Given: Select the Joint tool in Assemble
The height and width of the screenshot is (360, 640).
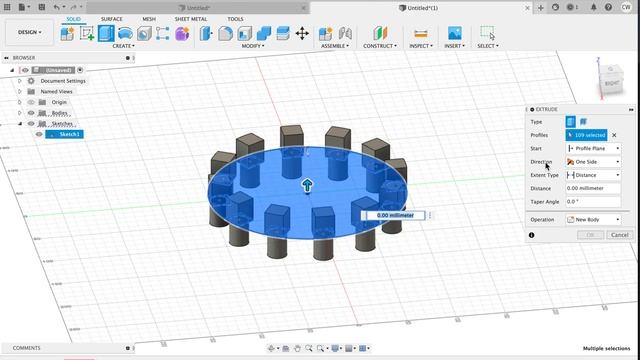Looking at the screenshot, I should (x=345, y=33).
